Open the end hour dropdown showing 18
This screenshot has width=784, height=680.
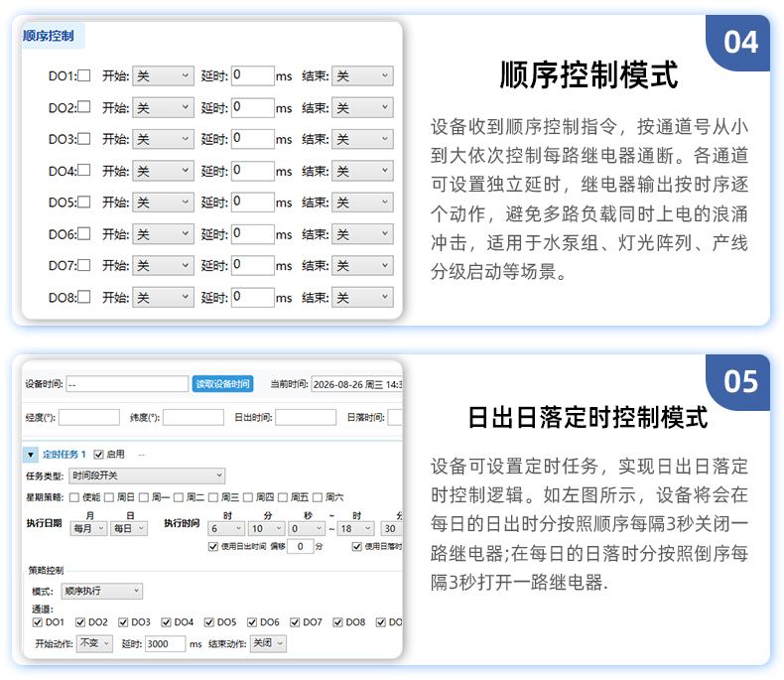(x=356, y=528)
